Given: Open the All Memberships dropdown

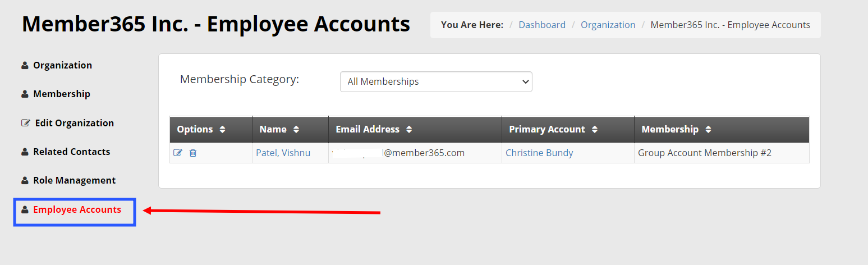Looking at the screenshot, I should 436,81.
